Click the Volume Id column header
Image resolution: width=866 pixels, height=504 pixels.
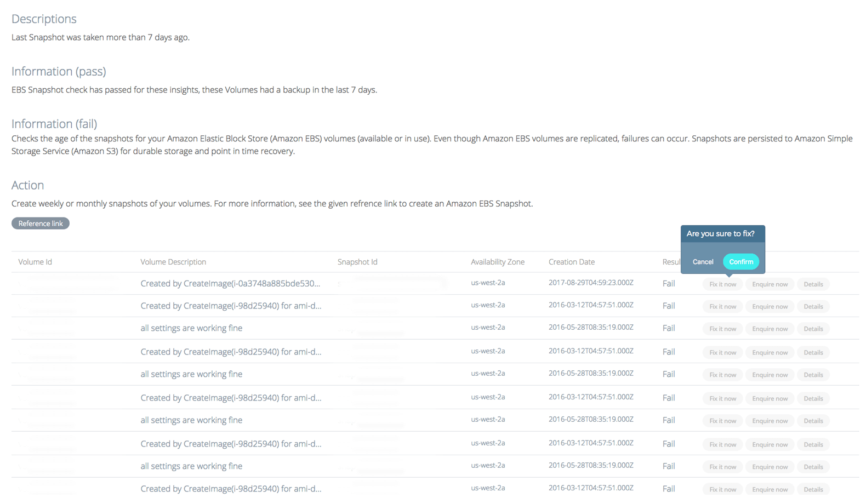tap(35, 262)
